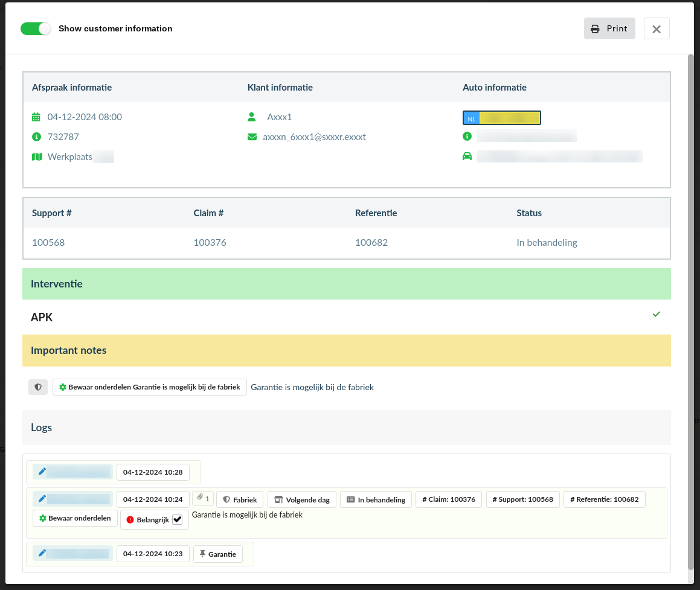The width and height of the screenshot is (700, 590).
Task: Click the pencil edit icon on 10:28 log
Action: [42, 472]
